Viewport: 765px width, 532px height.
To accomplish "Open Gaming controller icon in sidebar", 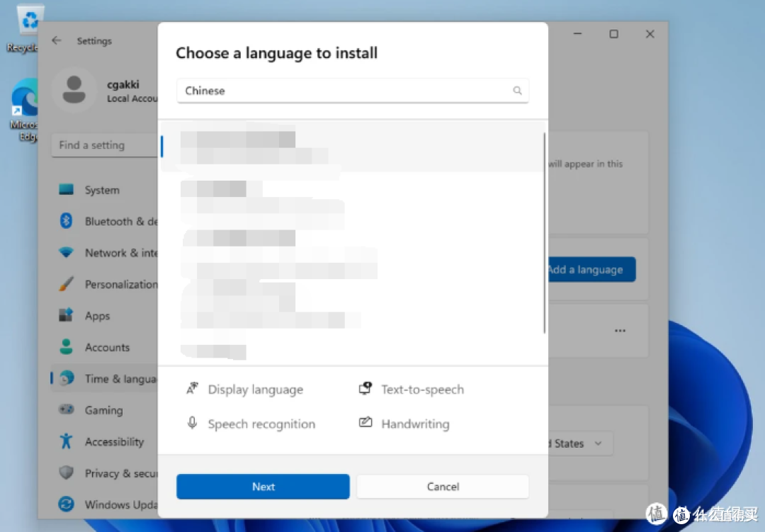I will pos(66,409).
